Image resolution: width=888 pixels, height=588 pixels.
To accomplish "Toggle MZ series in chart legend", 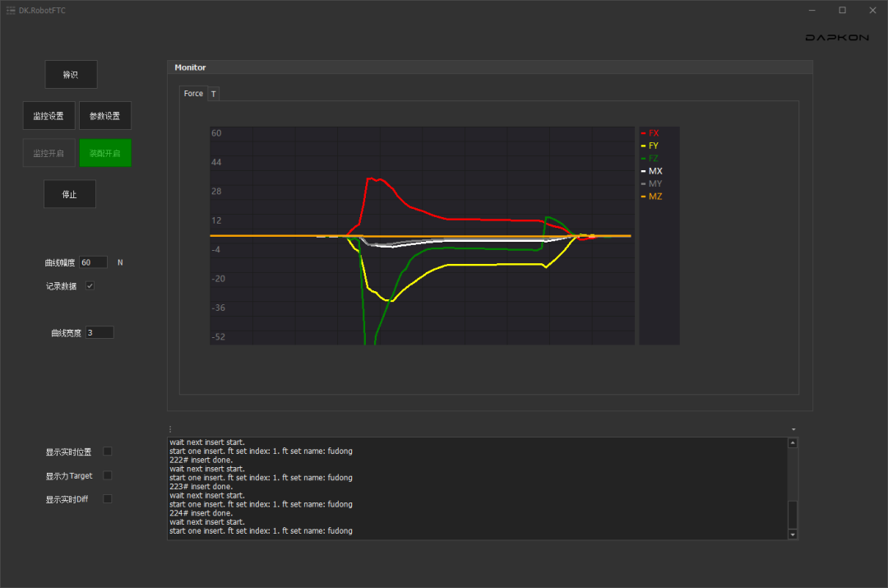I will pos(652,197).
